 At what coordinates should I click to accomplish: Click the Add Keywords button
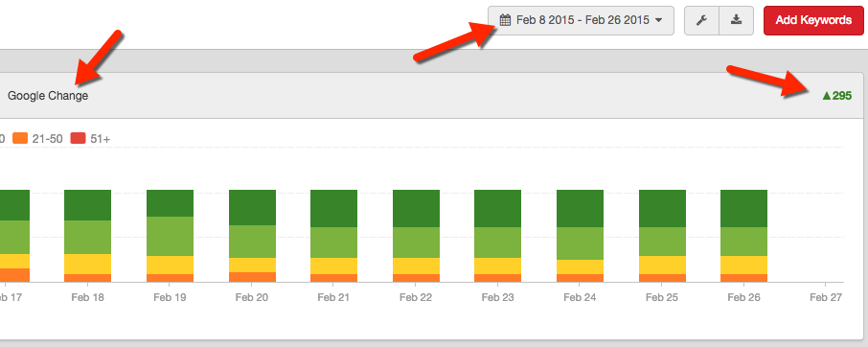click(813, 20)
